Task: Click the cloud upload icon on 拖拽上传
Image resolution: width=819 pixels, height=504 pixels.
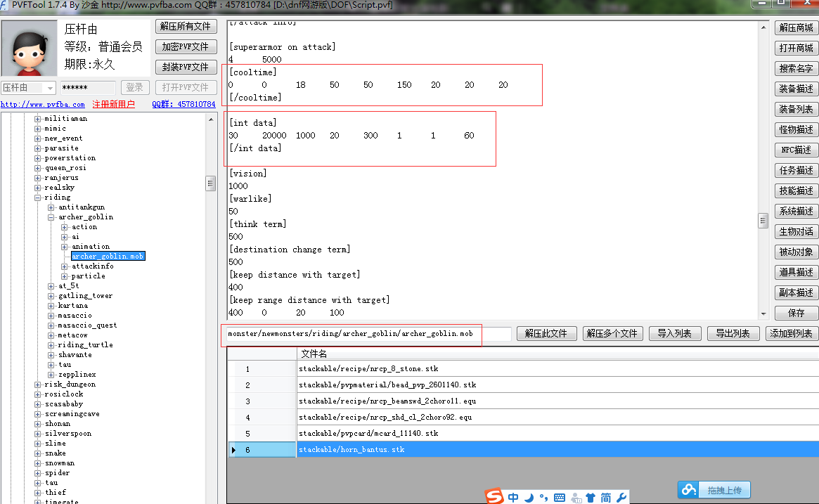Action: tap(688, 490)
